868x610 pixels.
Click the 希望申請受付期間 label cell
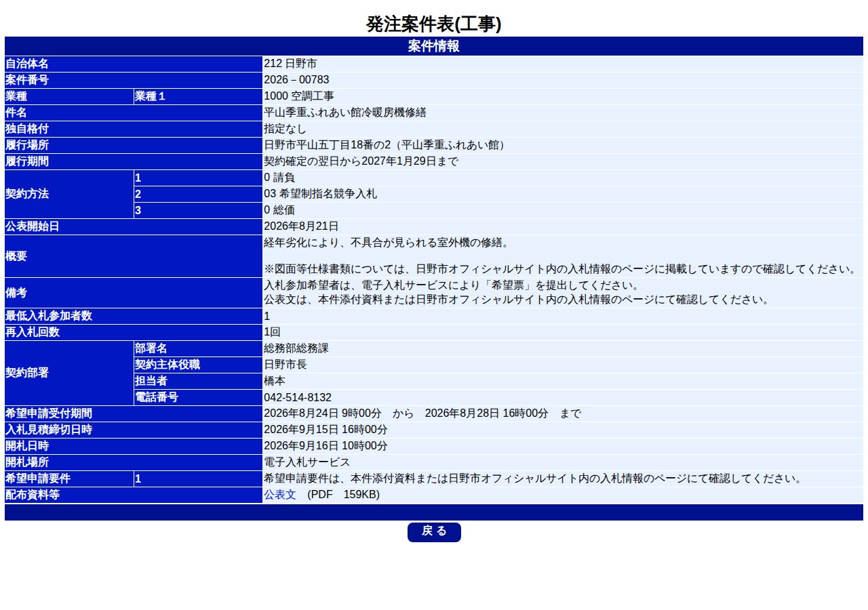133,413
